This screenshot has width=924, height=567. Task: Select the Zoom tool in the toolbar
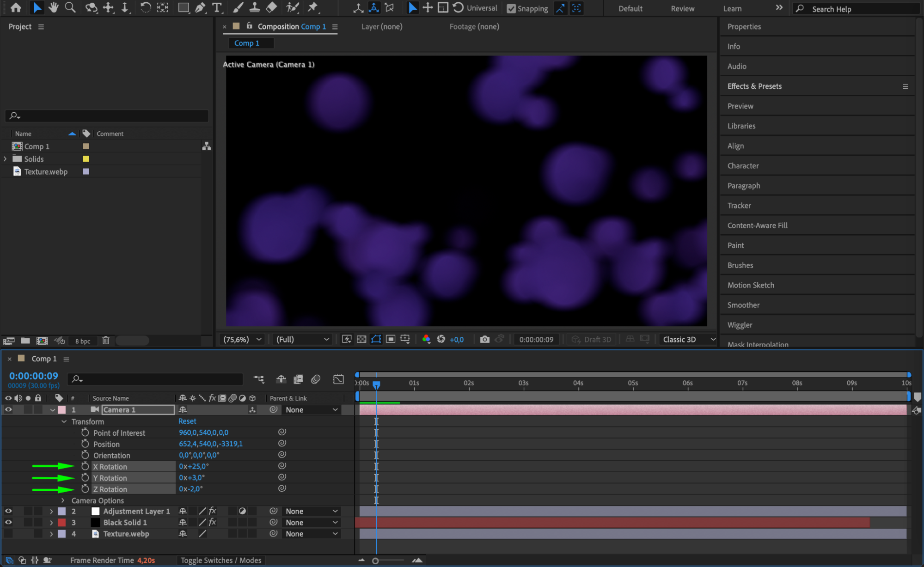coord(70,7)
